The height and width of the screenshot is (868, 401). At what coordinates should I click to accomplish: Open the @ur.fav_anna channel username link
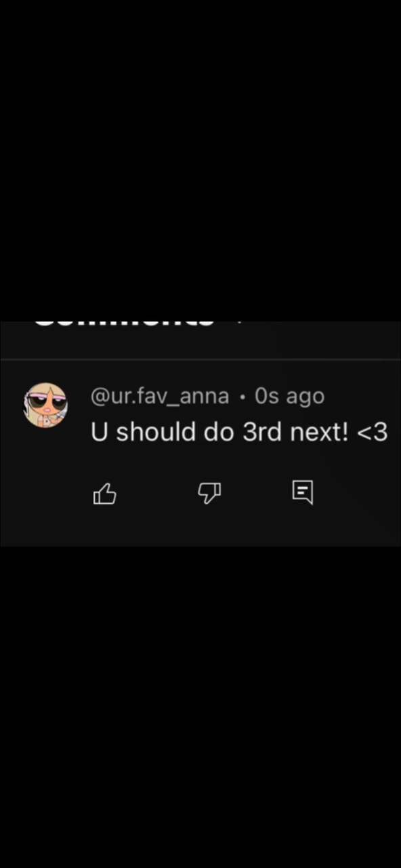pos(160,396)
